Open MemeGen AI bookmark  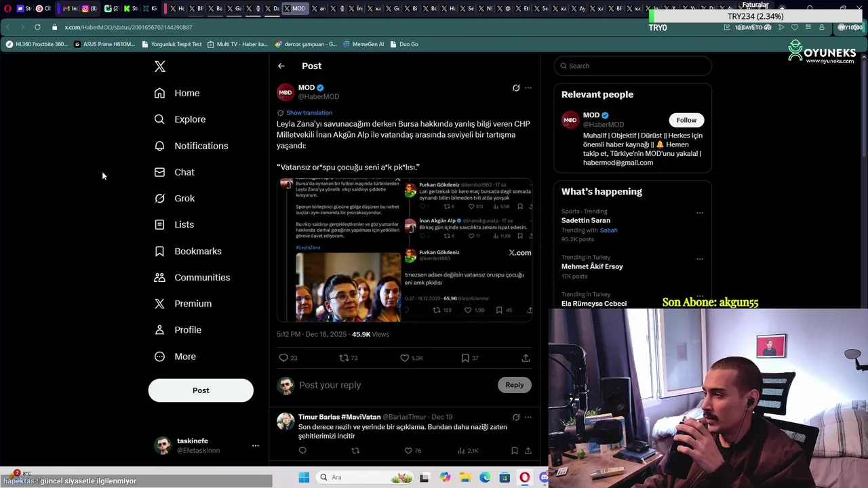point(363,44)
